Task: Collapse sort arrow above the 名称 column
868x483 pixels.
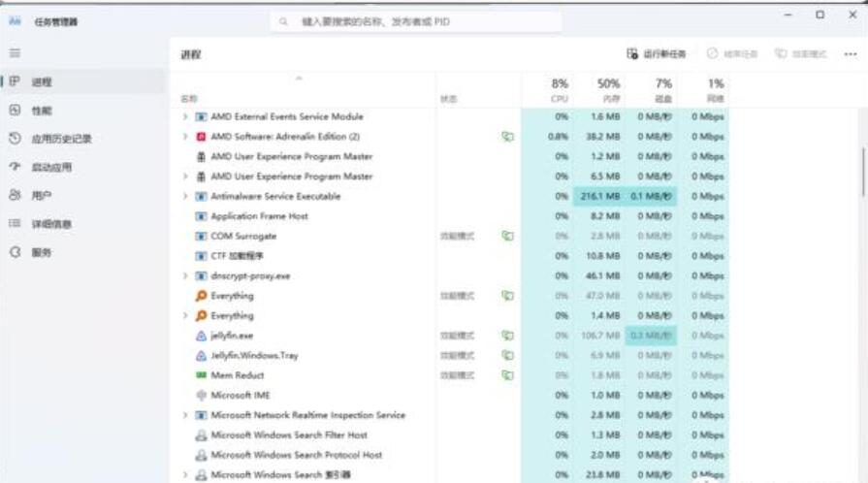Action: 299,79
